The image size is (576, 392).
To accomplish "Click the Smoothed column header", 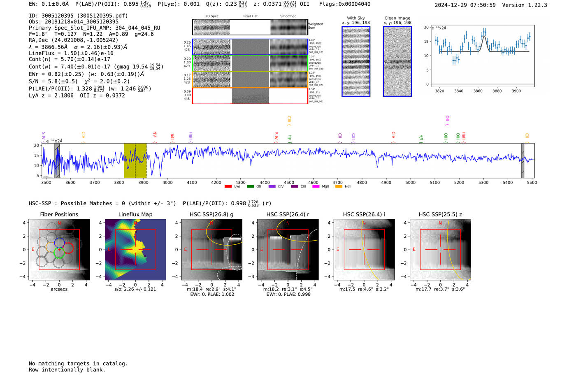I will (288, 16).
